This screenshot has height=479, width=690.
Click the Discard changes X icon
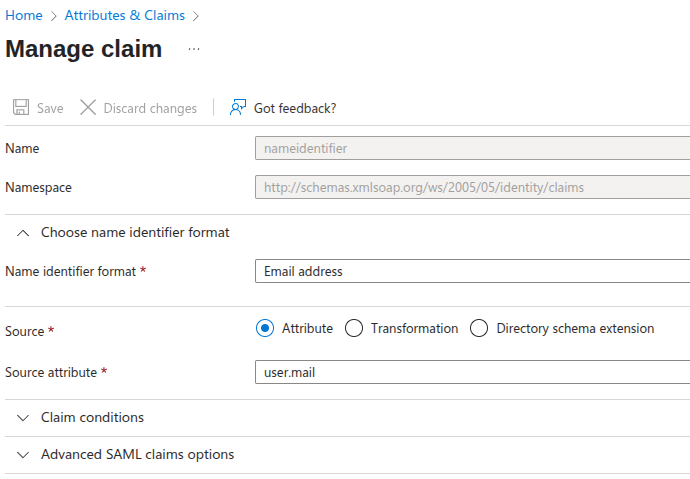point(88,108)
